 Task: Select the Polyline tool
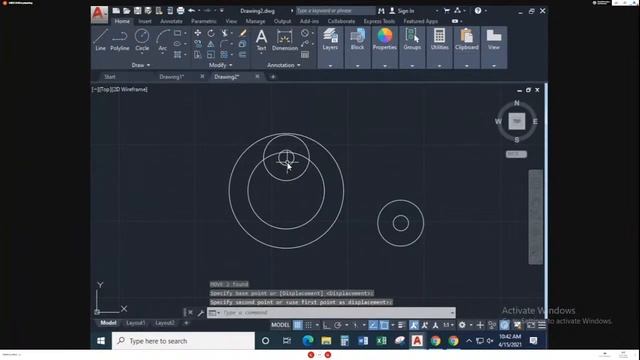[x=120, y=40]
